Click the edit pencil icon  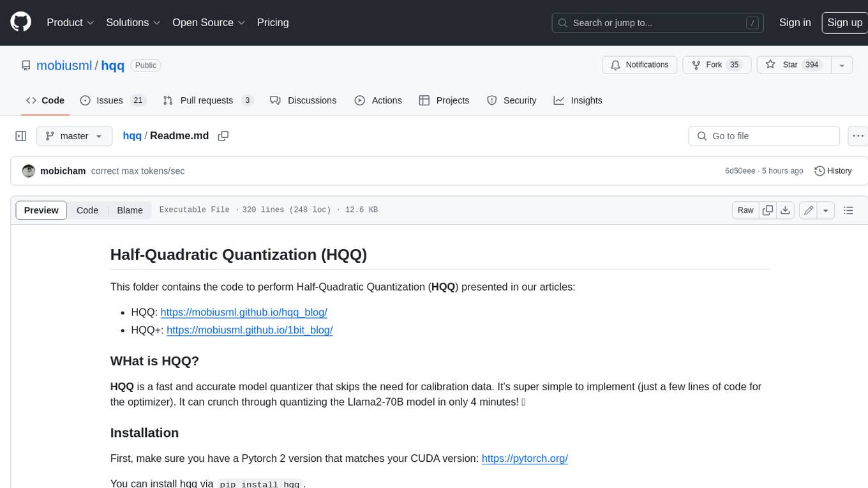[x=809, y=210]
